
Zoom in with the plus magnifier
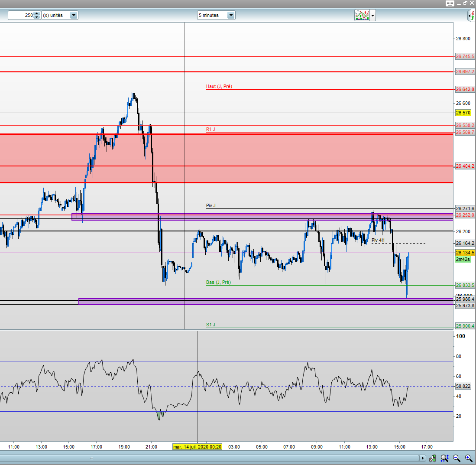pyautogui.click(x=469, y=458)
